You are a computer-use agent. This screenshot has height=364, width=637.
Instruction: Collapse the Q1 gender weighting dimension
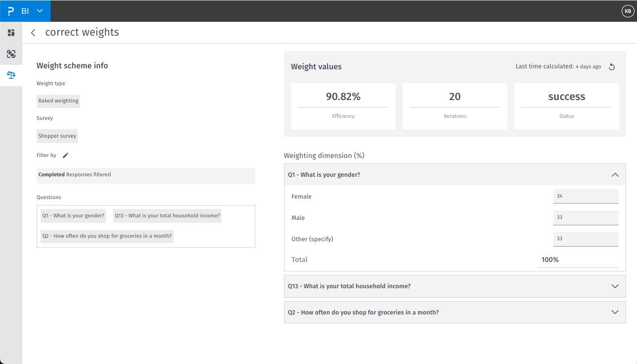[615, 174]
